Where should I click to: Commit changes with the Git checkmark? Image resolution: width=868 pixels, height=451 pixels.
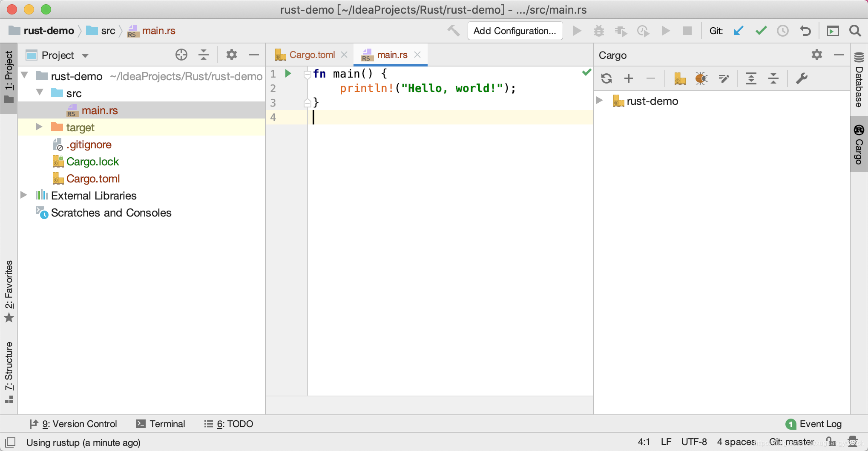(761, 31)
